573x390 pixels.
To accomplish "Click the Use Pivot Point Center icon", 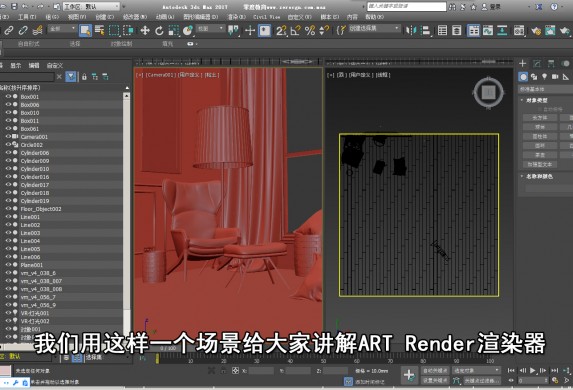I will point(233,30).
